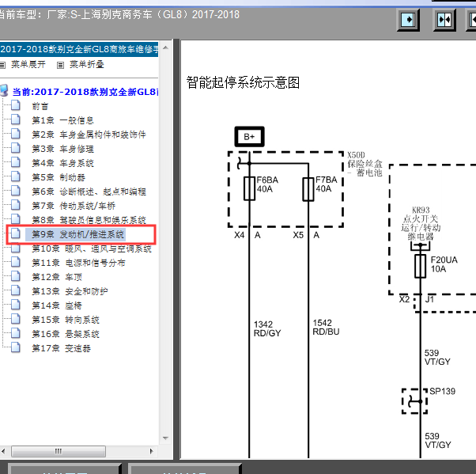Click the computer icon beside root node
Viewport: 476px width, 474px height.
pyautogui.click(x=4, y=90)
